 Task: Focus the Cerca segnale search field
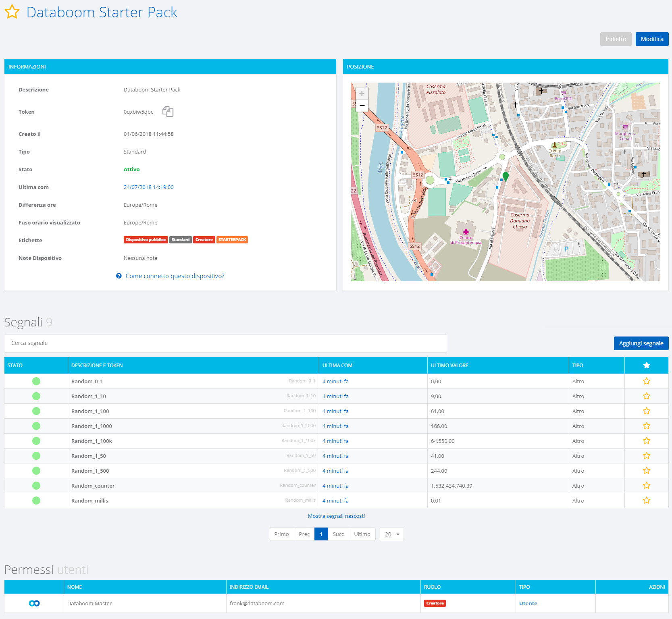(225, 343)
